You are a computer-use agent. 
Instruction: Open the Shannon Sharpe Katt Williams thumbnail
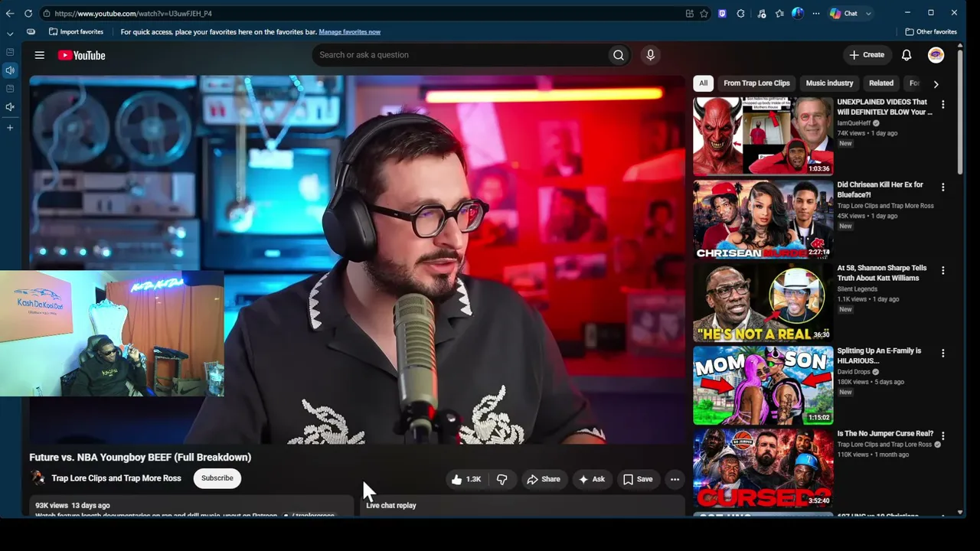(x=763, y=302)
